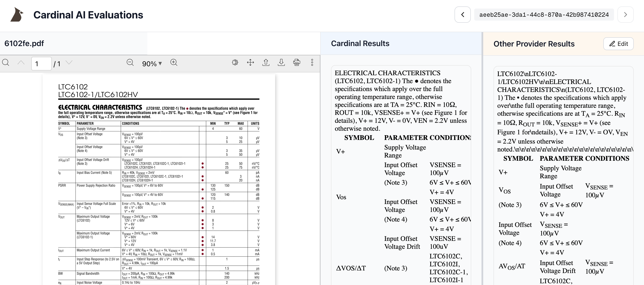Viewport: 644px width, 285px height.
Task: Click ELECTRICAL CHARACTERISTICS heading in the PDF
Action: pyautogui.click(x=100, y=107)
